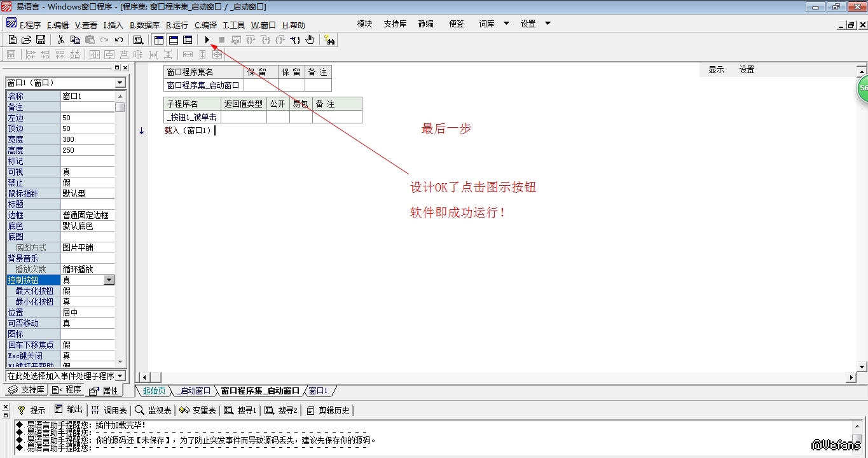Click the center-in-window move icon
Screen dimensions: 868x458
(x=217, y=54)
